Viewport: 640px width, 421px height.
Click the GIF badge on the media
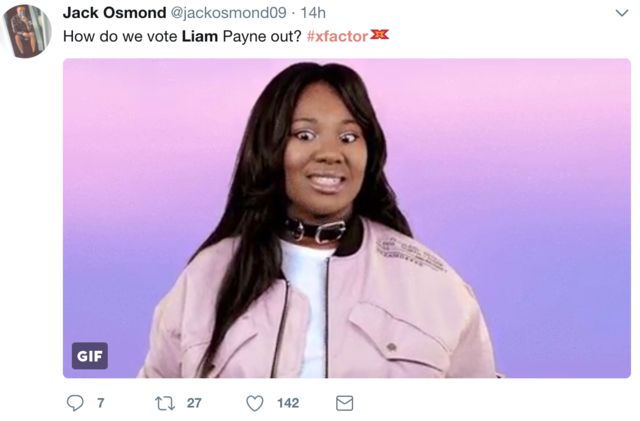(x=90, y=356)
